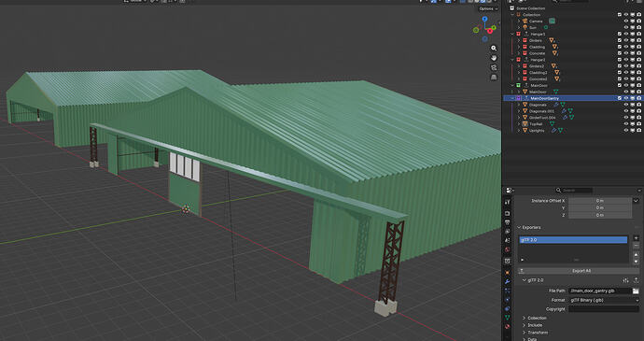Viewport: 644px width, 341px height.
Task: Collapse the Hangar1 collection in outliner
Action: pyautogui.click(x=512, y=34)
